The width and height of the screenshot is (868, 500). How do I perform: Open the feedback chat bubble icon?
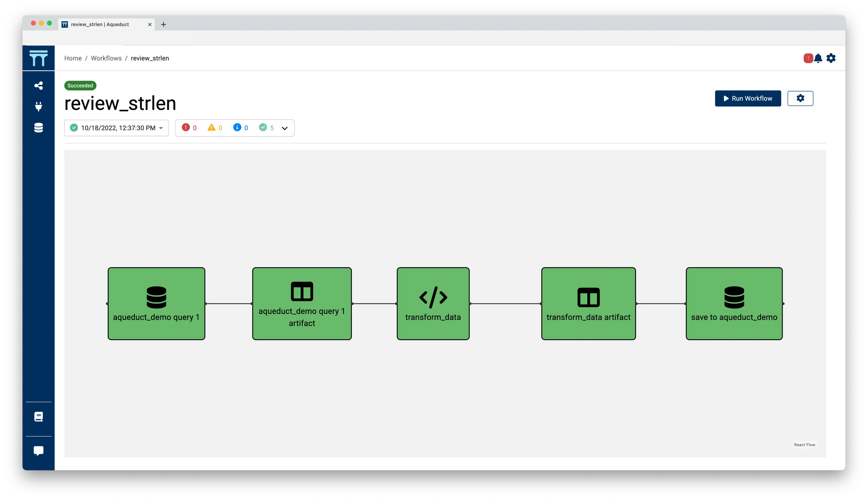click(39, 450)
